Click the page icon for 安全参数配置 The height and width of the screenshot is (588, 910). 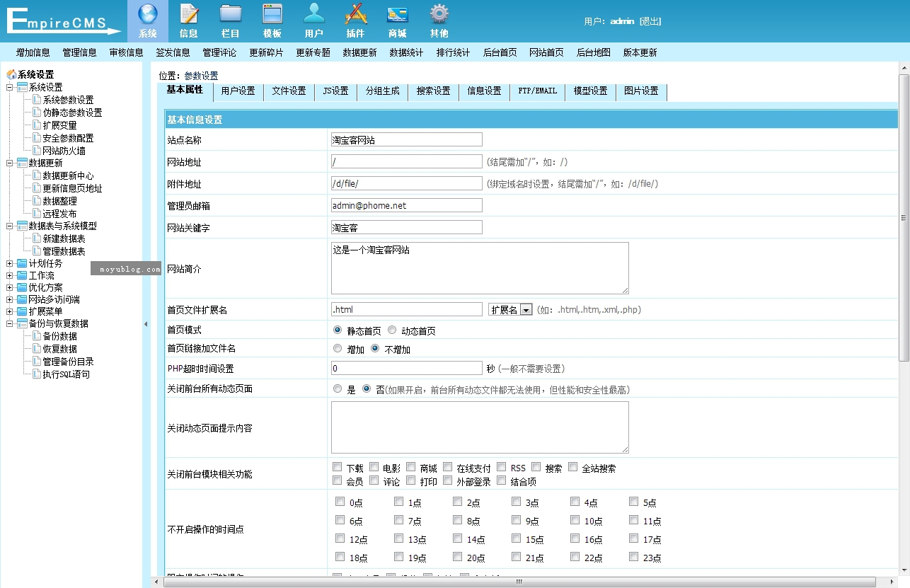37,138
